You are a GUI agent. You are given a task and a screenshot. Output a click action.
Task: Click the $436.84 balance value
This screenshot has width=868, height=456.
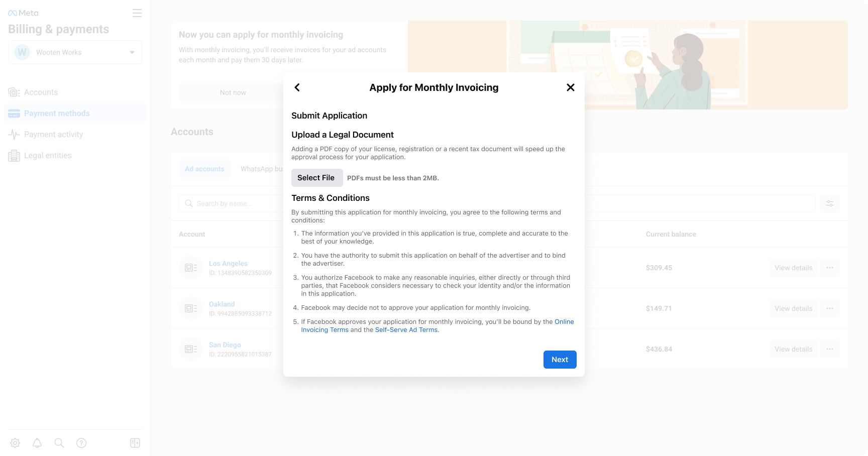click(659, 349)
